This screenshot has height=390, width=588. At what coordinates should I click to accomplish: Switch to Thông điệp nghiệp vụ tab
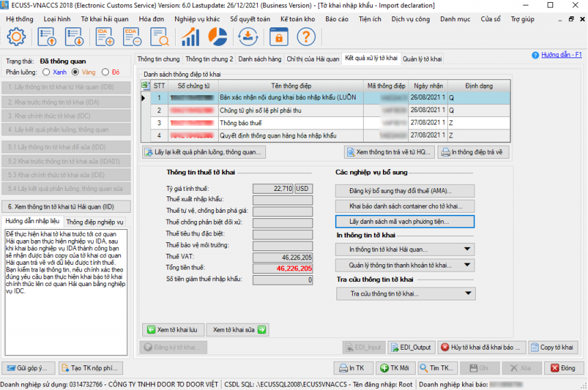coord(94,222)
